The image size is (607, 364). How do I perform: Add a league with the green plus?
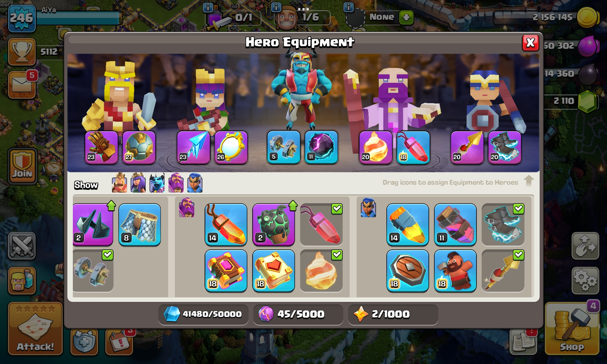point(406,17)
